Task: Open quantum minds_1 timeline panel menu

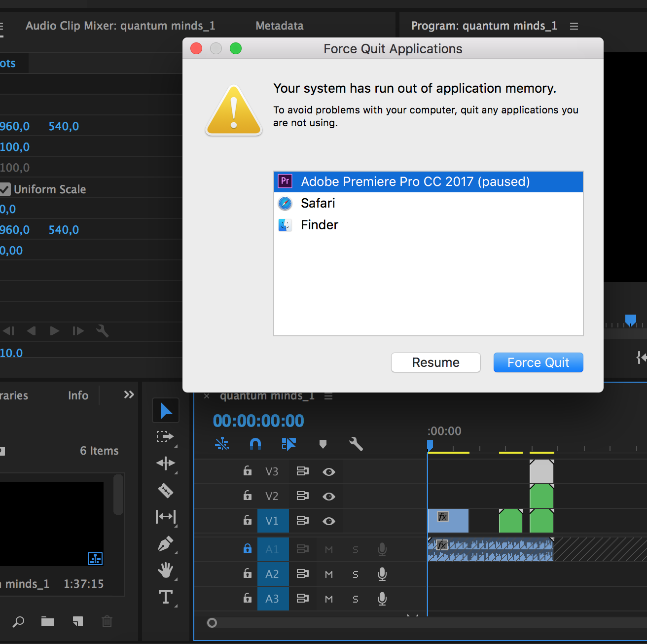Action: (328, 396)
